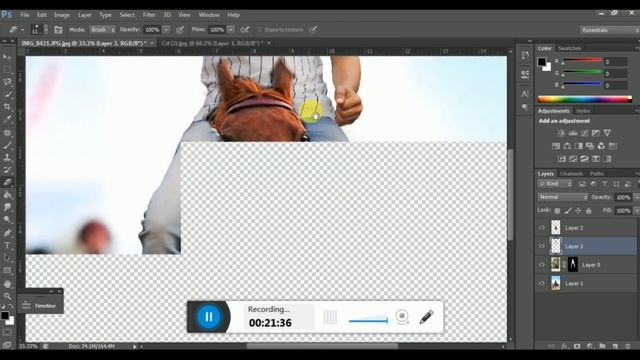Click the Brightness/Contrast adjustment icon
The image size is (640, 360).
click(x=561, y=133)
